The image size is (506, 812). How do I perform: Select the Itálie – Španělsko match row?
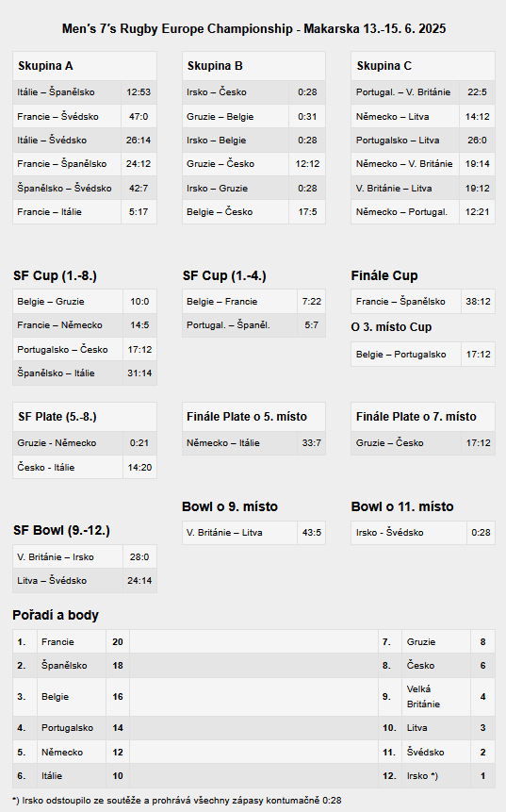pyautogui.click(x=85, y=92)
